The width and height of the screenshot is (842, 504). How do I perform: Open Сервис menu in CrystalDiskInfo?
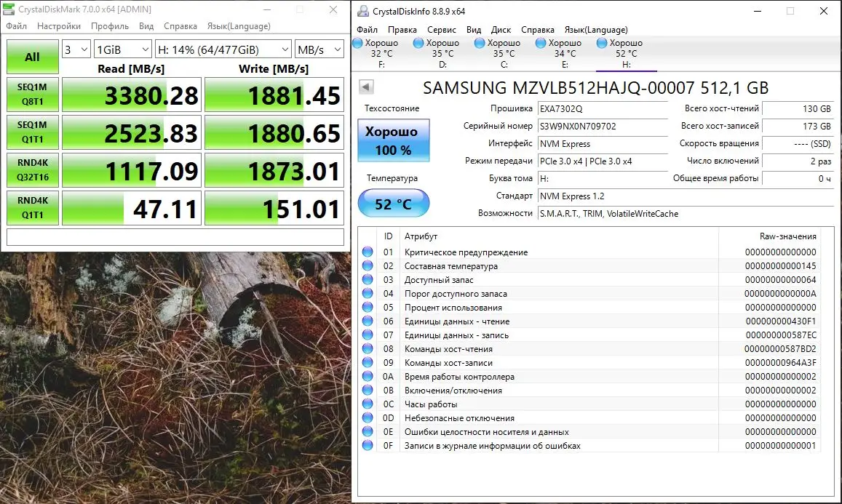(442, 30)
